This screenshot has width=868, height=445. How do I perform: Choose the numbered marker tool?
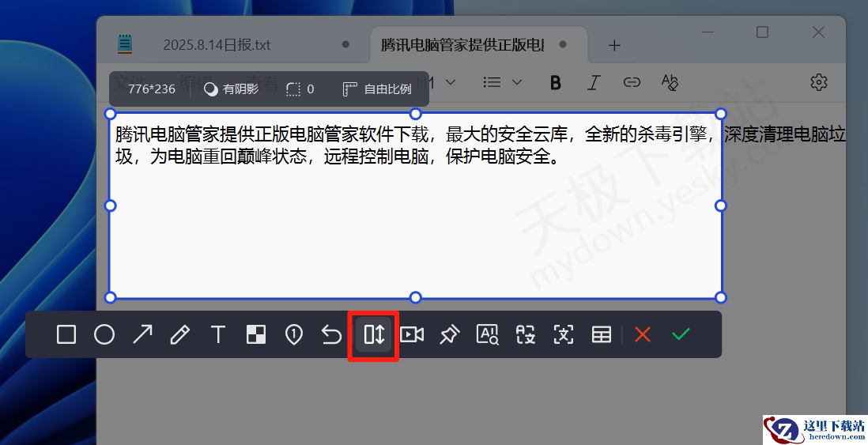tap(293, 334)
